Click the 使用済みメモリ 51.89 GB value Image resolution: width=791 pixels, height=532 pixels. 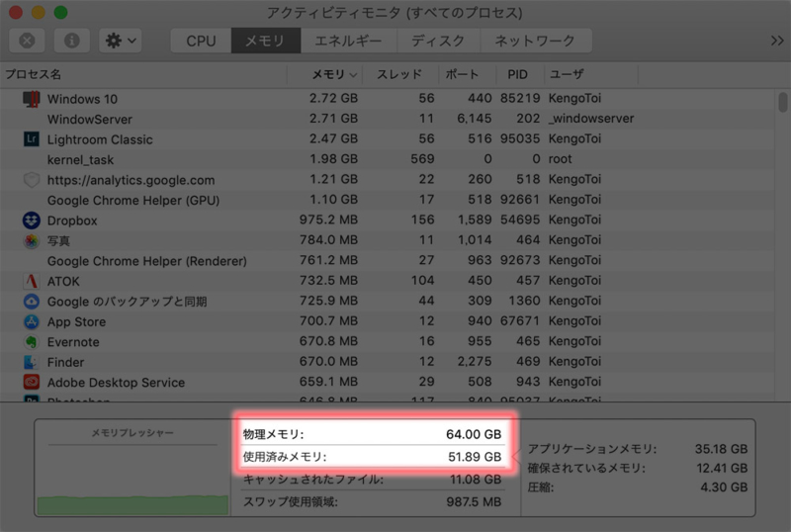click(x=475, y=457)
